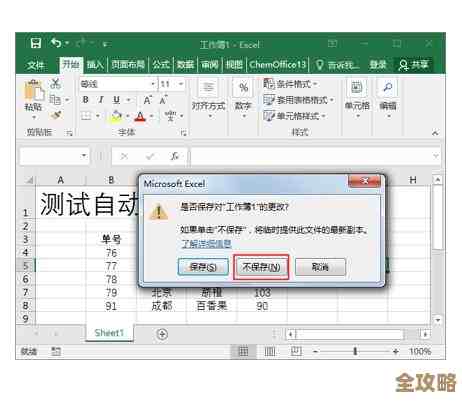Open the Editing (编辑) search group
Image resolution: width=462 pixels, height=401 pixels.
(388, 99)
